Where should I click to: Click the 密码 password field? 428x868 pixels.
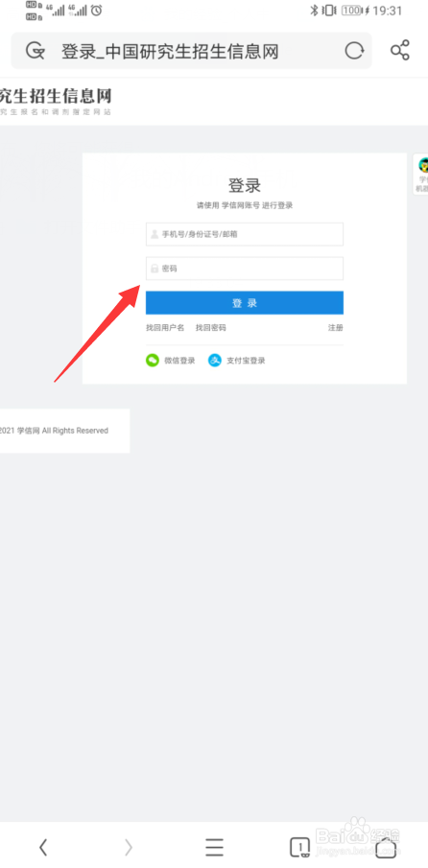[244, 269]
